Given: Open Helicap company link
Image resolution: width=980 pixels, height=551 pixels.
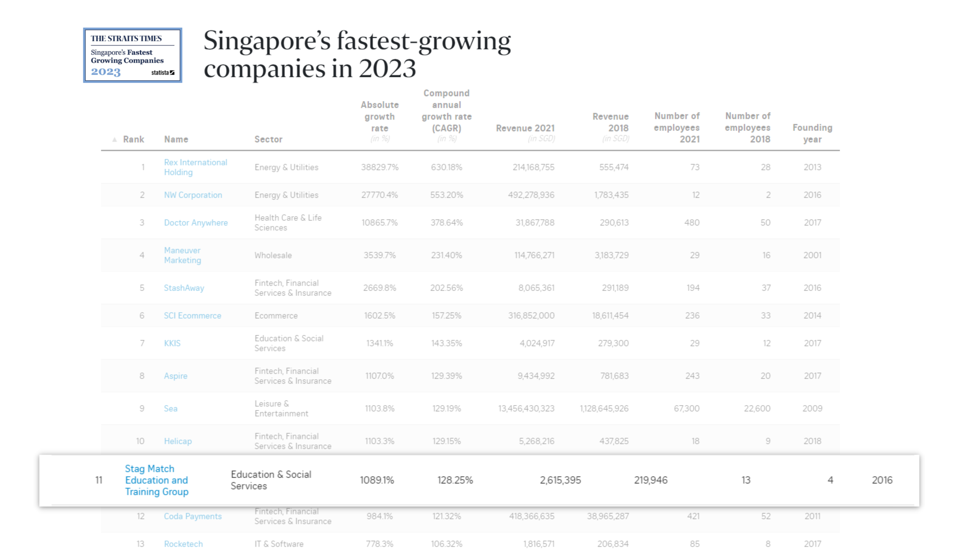Looking at the screenshot, I should 178,441.
